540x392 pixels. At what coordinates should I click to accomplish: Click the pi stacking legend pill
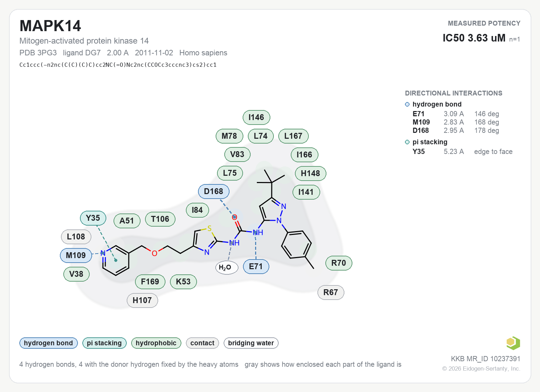[x=104, y=343]
